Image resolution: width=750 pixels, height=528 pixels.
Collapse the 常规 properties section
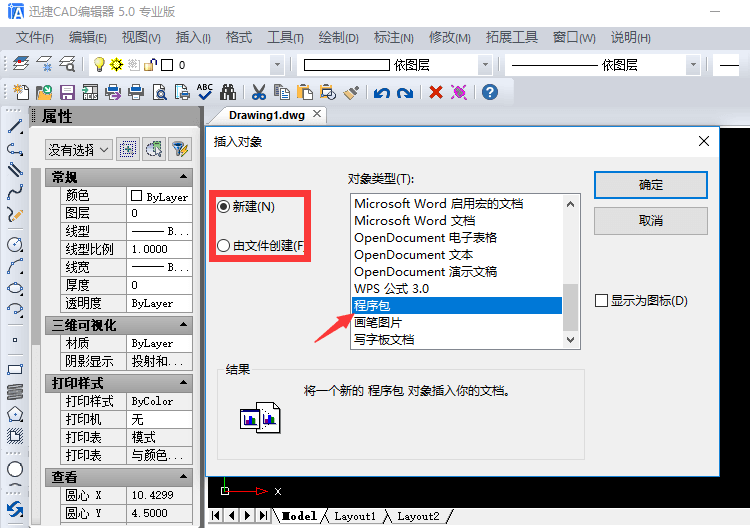pyautogui.click(x=184, y=177)
